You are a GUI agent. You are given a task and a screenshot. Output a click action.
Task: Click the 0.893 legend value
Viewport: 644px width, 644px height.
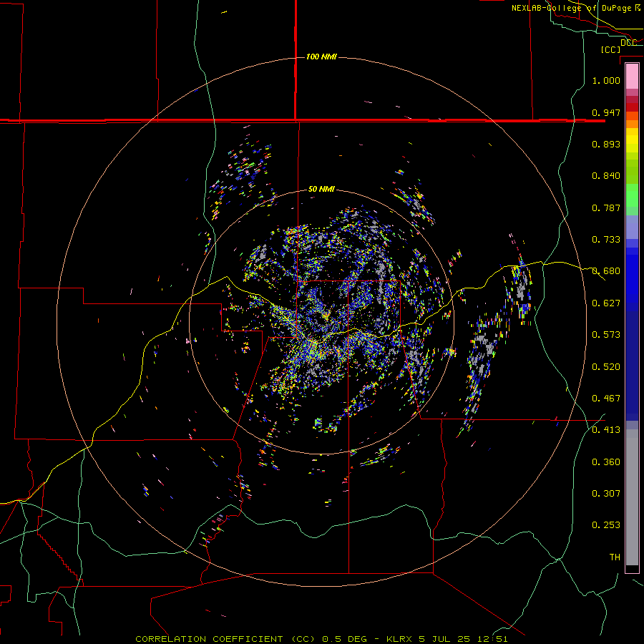(x=606, y=144)
